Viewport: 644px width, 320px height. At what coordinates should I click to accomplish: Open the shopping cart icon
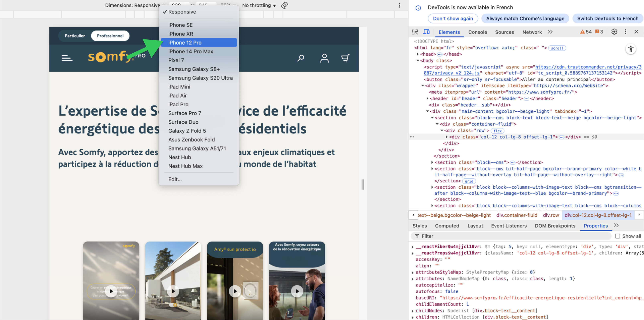(345, 58)
